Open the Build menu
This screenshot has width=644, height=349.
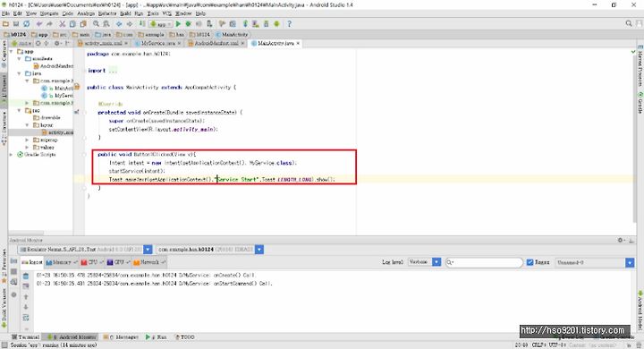click(125, 13)
